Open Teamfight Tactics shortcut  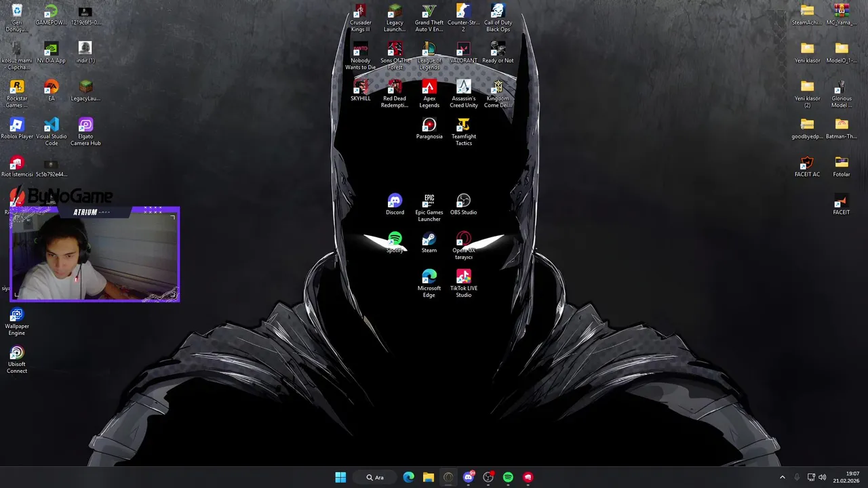[464, 131]
